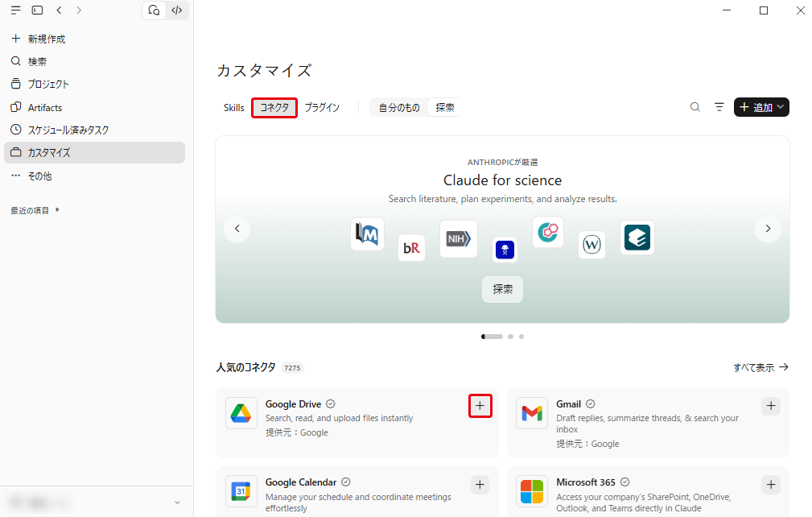The height and width of the screenshot is (517, 812).
Task: Click the search magnifier icon
Action: point(695,107)
